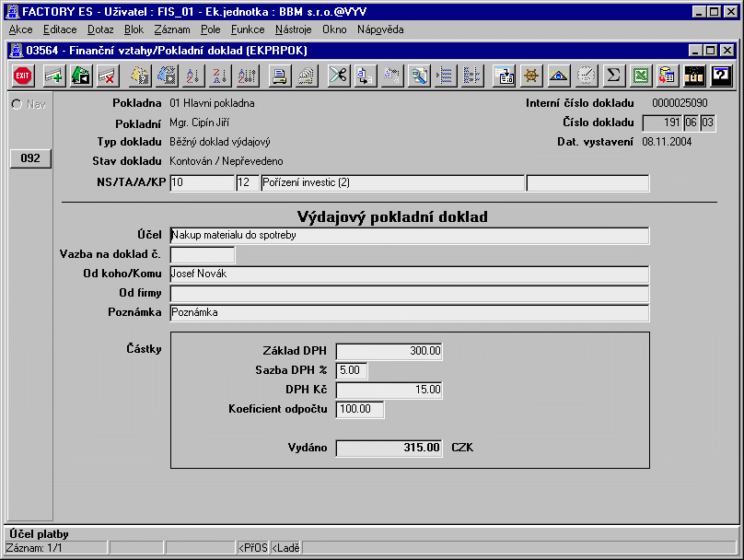Click the red EXIT stop-sign icon
The image size is (744, 560).
[x=22, y=76]
